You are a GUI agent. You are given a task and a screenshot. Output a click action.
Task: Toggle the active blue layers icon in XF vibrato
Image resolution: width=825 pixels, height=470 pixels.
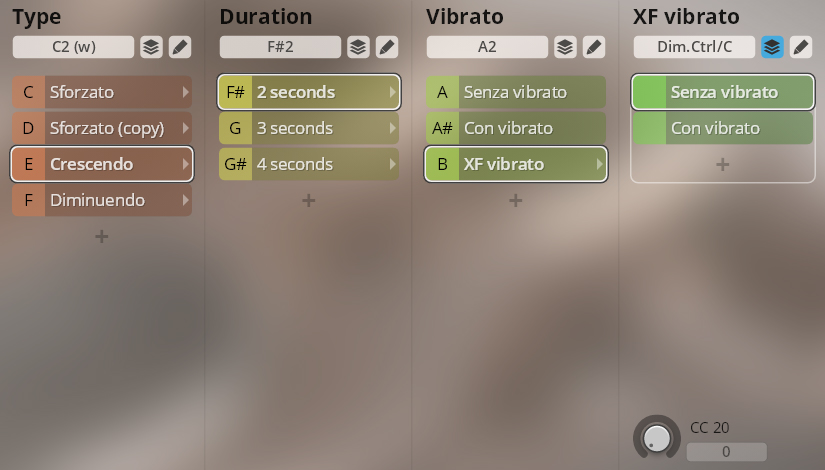tap(772, 47)
